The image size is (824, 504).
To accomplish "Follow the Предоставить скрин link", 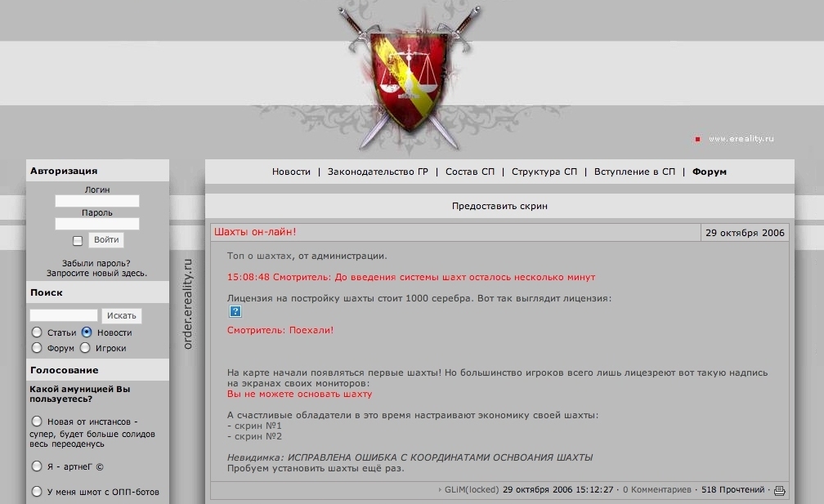I will click(x=499, y=207).
